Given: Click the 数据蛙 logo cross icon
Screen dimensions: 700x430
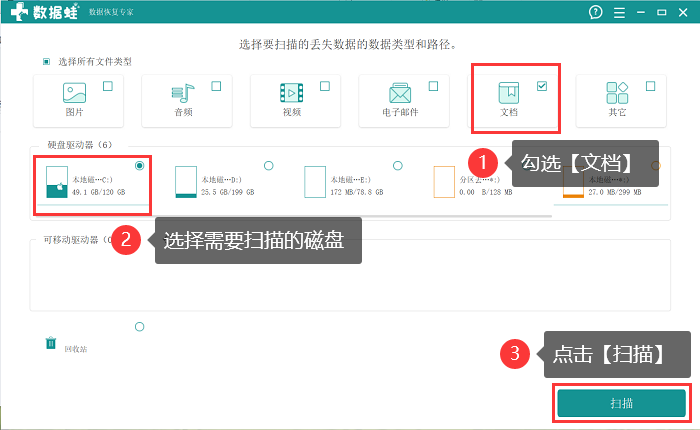Looking at the screenshot, I should 19,12.
